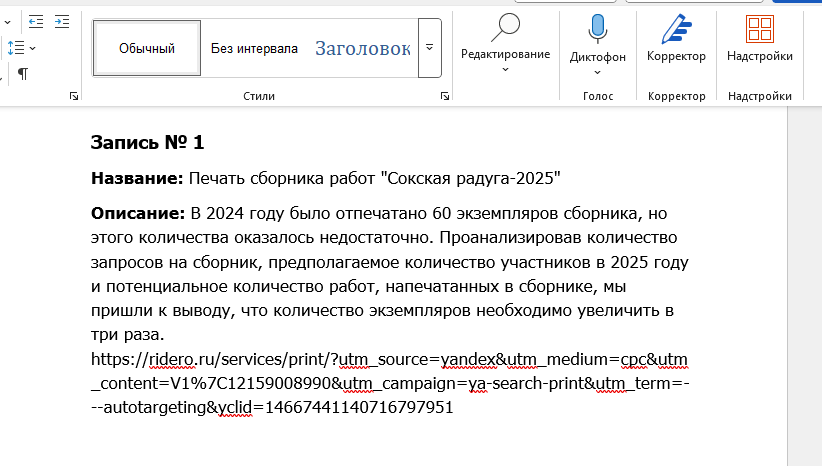Viewport: 822px width, 466px height.
Task: Expand Диктофон dropdown arrow
Action: tap(598, 72)
